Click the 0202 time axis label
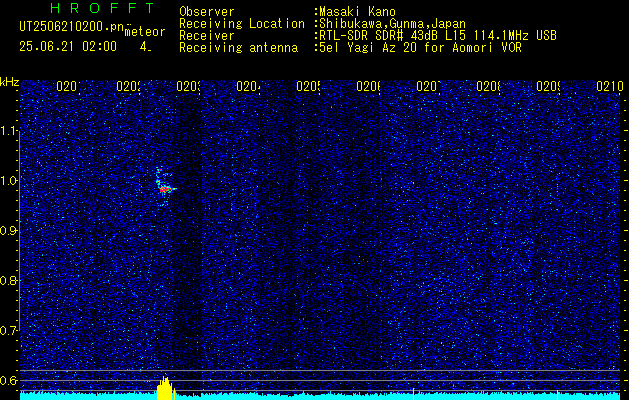 pyautogui.click(x=128, y=86)
